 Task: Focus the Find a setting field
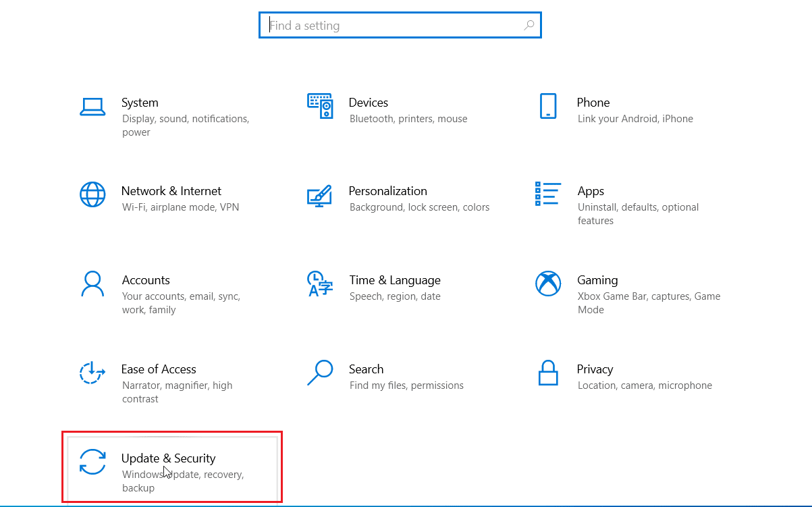[x=400, y=26]
